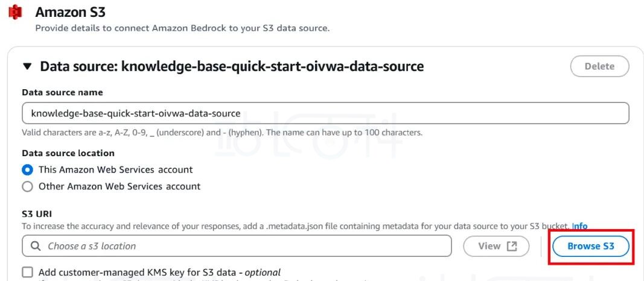Click the View button
This screenshot has height=281, width=644.
tap(496, 246)
